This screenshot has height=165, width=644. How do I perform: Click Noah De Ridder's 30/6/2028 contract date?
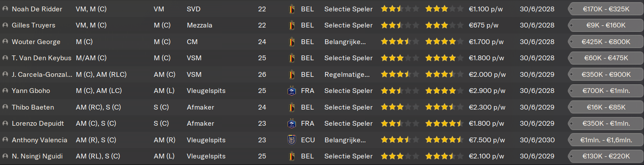[x=537, y=9]
